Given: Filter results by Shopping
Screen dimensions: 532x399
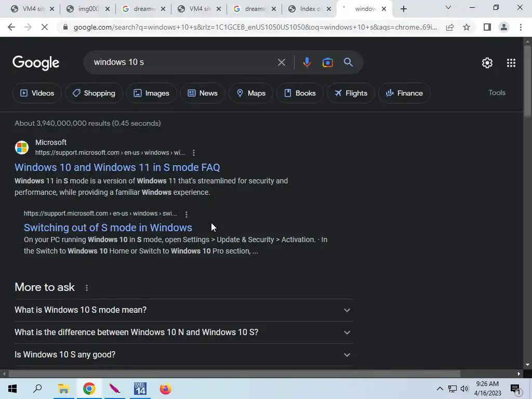Looking at the screenshot, I should (94, 93).
